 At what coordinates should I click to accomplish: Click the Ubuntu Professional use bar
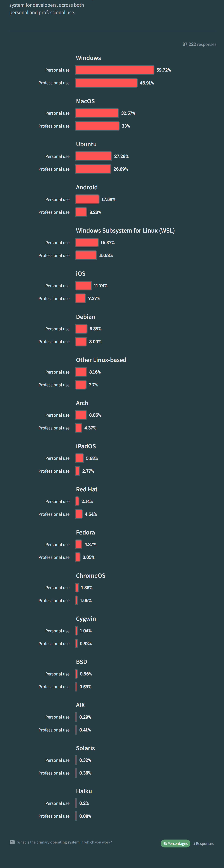(x=93, y=169)
